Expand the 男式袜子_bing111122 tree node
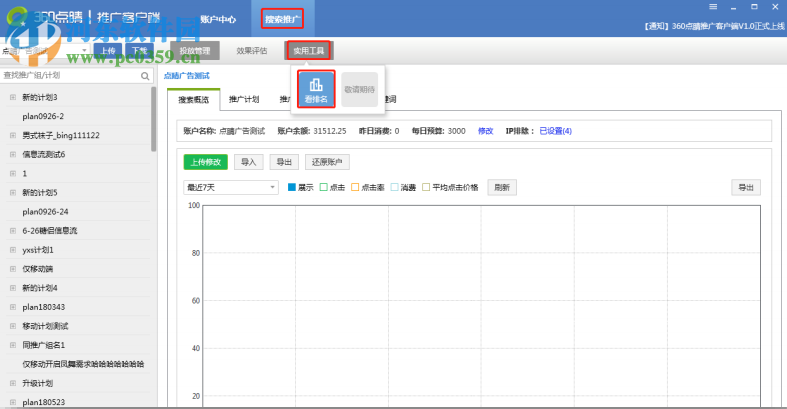Viewport: 787px width, 409px height. pyautogui.click(x=13, y=135)
